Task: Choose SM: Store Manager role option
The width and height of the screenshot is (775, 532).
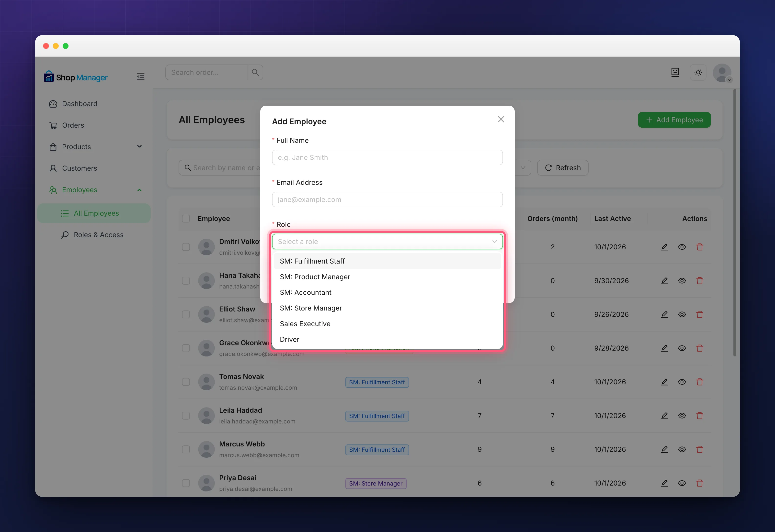Action: click(387, 308)
